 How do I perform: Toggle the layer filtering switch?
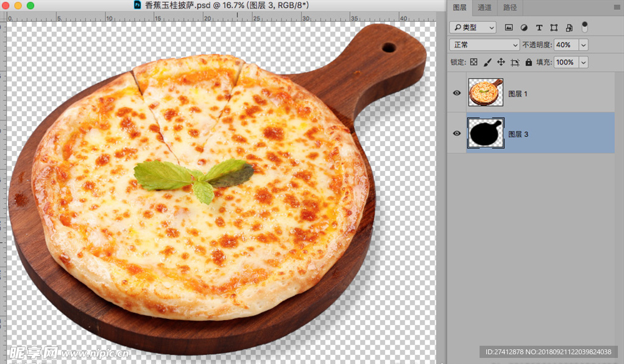pyautogui.click(x=584, y=27)
